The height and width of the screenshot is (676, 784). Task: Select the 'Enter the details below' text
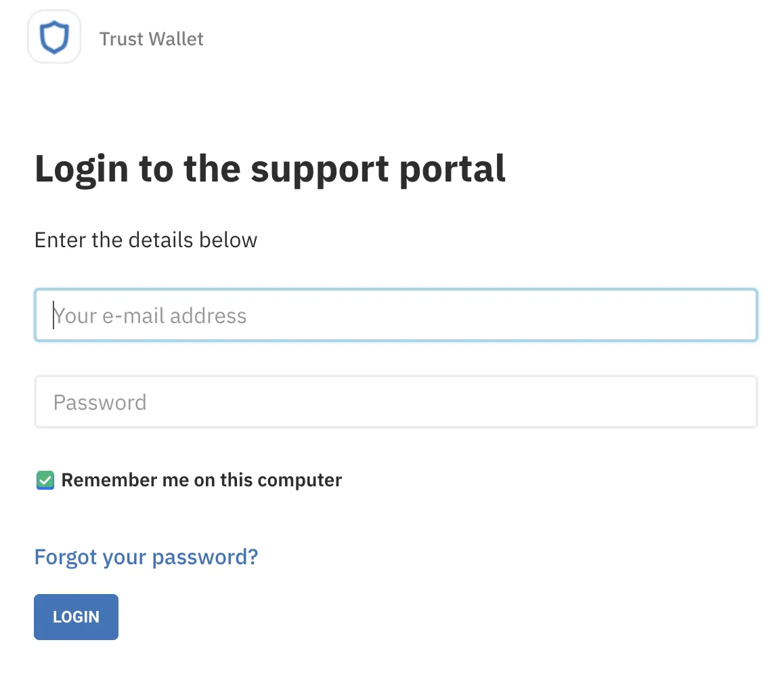point(146,240)
